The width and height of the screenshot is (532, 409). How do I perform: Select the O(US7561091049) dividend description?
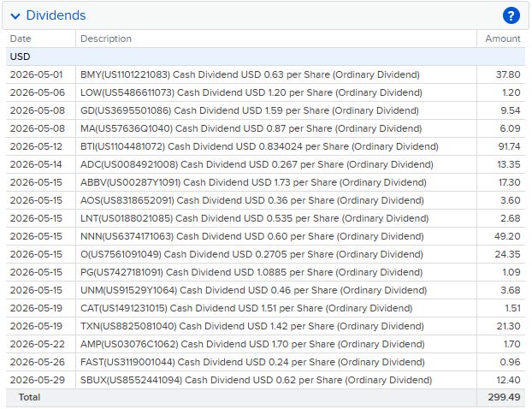[251, 255]
